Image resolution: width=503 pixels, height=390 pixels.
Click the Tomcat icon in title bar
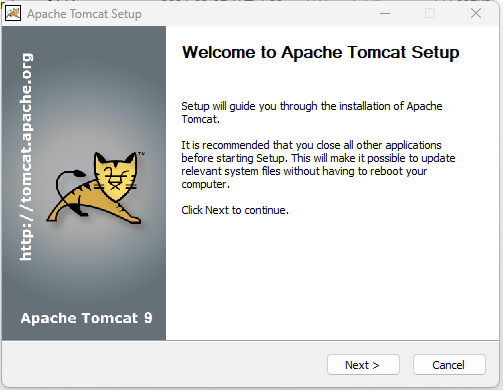[x=13, y=13]
